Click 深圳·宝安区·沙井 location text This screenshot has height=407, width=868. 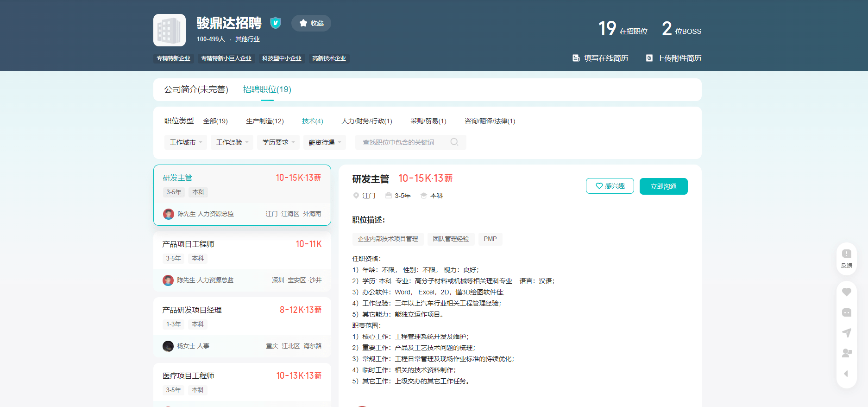(297, 280)
